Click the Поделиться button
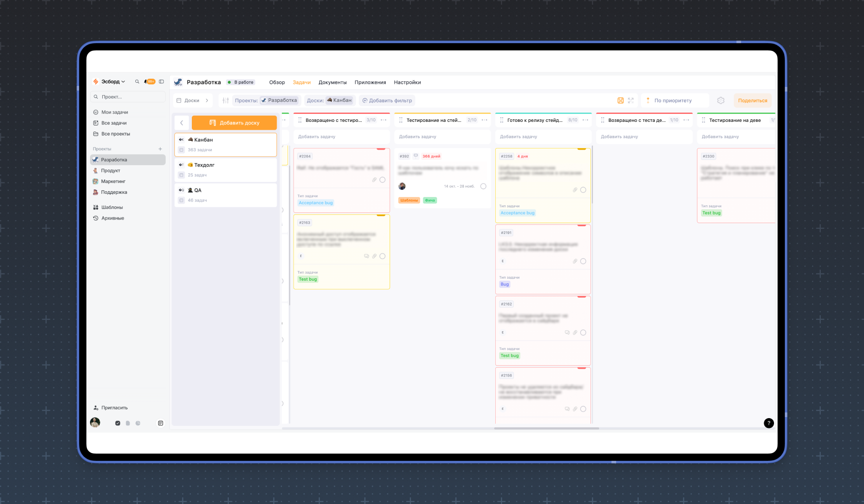Image resolution: width=864 pixels, height=504 pixels. [x=752, y=101]
